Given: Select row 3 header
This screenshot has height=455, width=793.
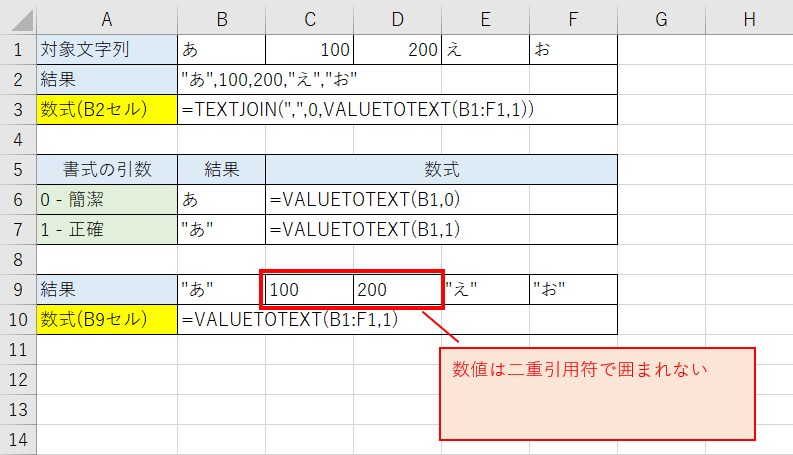Looking at the screenshot, I should [18, 109].
